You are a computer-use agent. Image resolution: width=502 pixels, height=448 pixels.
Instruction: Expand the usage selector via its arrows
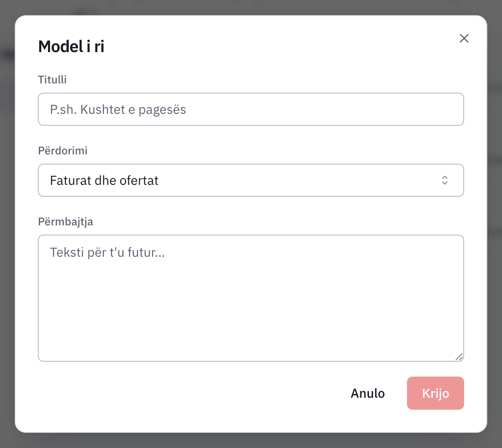click(x=445, y=180)
